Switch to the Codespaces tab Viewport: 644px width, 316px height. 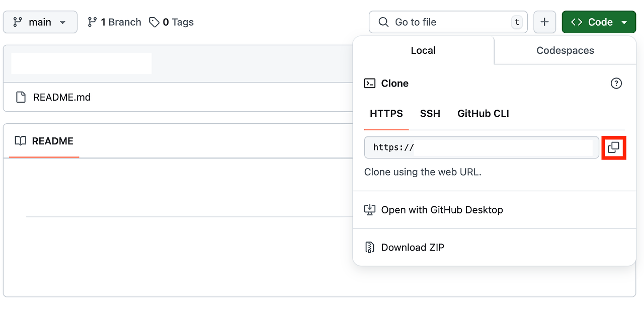pos(564,50)
